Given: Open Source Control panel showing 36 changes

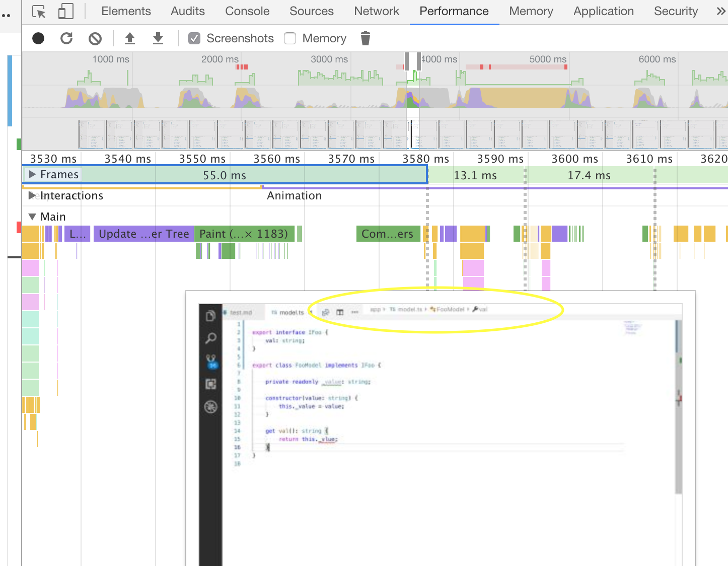Looking at the screenshot, I should [211, 361].
